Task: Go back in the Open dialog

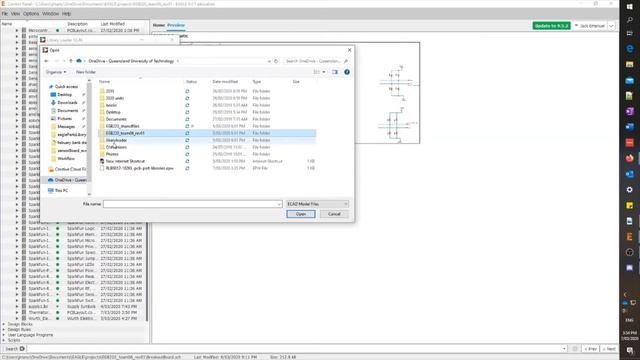Action: pos(46,61)
